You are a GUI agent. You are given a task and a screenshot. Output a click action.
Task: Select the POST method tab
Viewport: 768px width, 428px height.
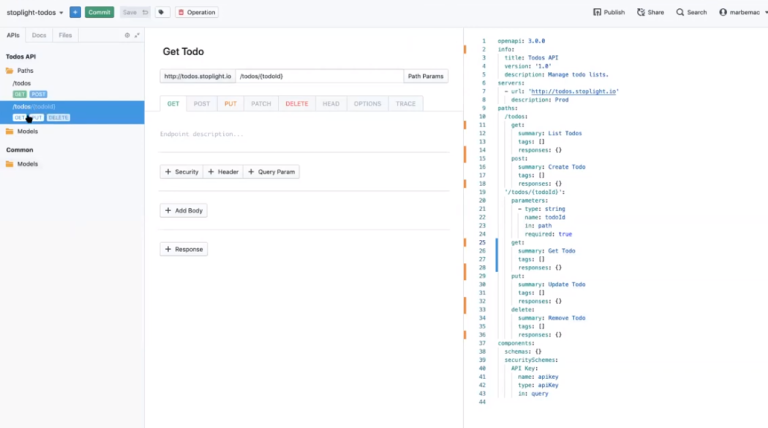(201, 104)
